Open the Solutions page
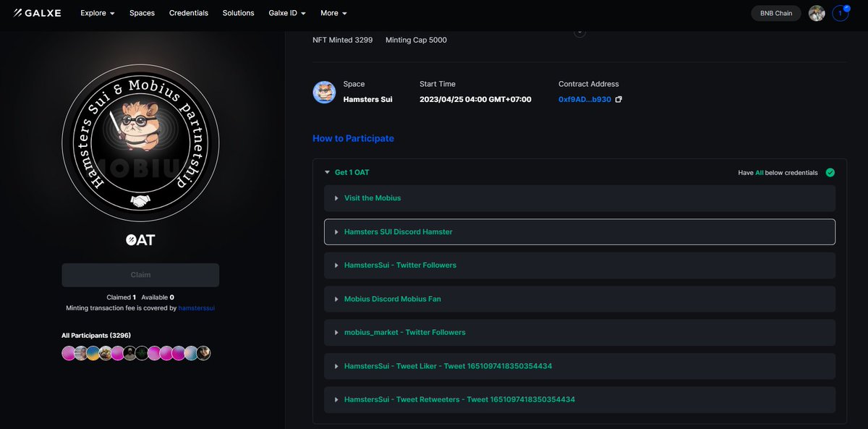 pos(239,13)
